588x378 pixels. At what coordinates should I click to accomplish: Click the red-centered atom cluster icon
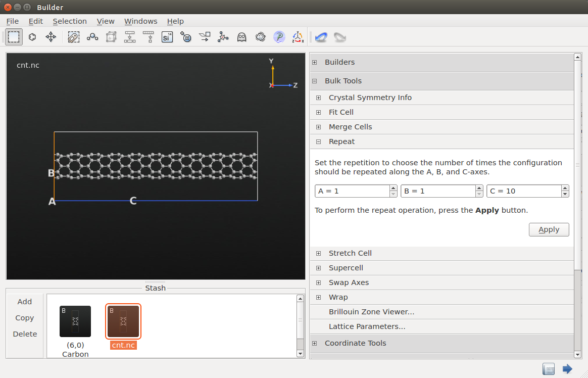tap(223, 37)
